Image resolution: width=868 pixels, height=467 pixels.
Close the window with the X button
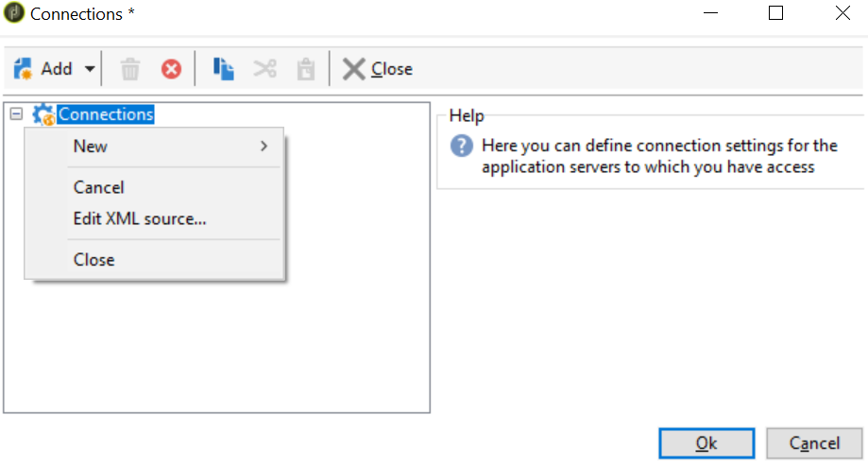tap(842, 12)
